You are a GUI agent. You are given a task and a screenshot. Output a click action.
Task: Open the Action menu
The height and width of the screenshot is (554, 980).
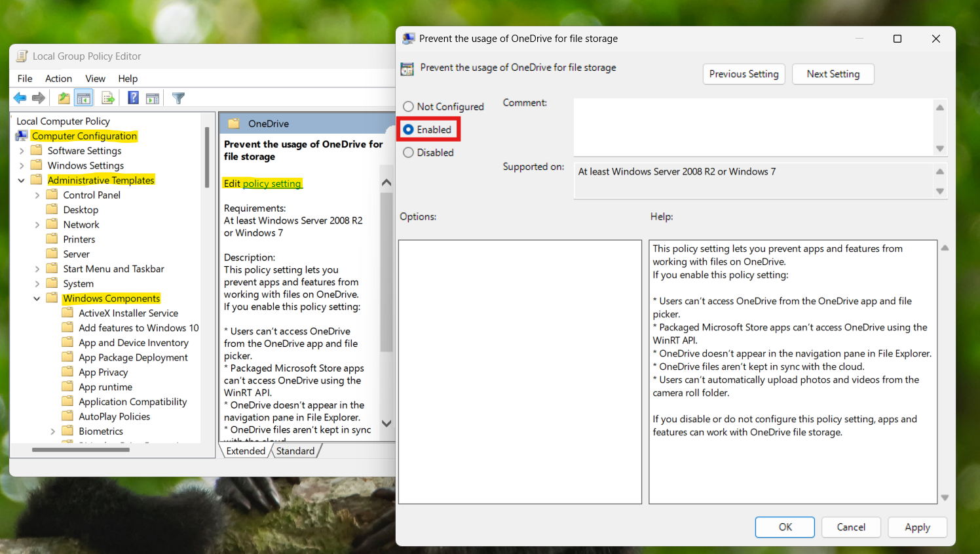58,79
